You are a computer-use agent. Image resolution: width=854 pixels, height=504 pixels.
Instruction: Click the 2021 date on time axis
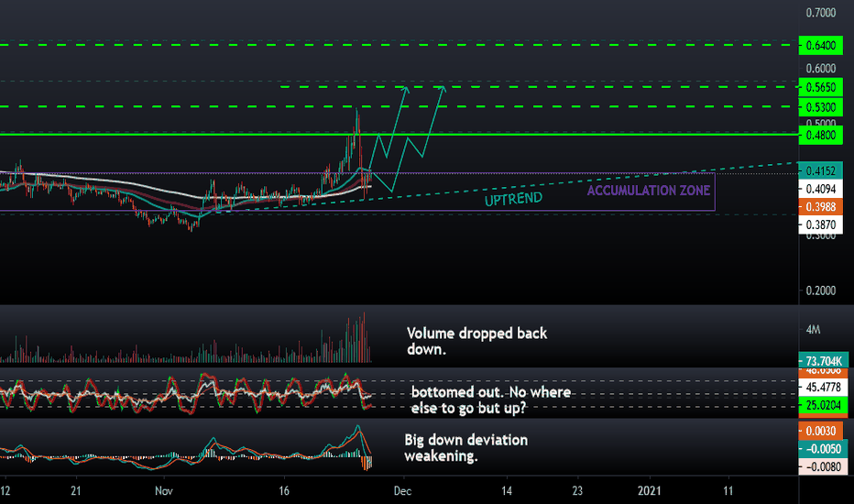(650, 491)
